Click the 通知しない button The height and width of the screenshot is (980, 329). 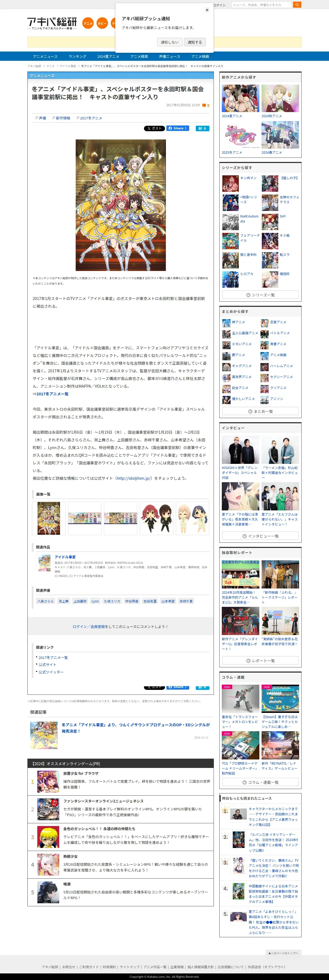169,42
